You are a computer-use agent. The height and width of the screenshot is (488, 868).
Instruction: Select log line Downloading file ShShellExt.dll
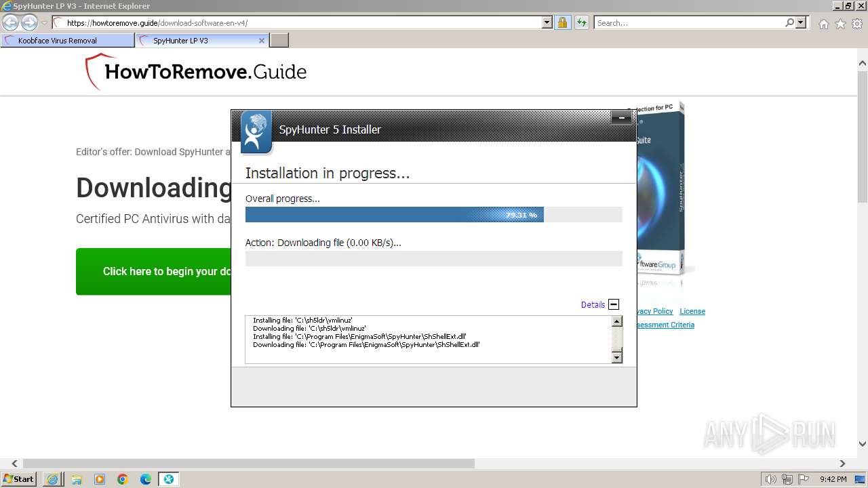coord(366,344)
